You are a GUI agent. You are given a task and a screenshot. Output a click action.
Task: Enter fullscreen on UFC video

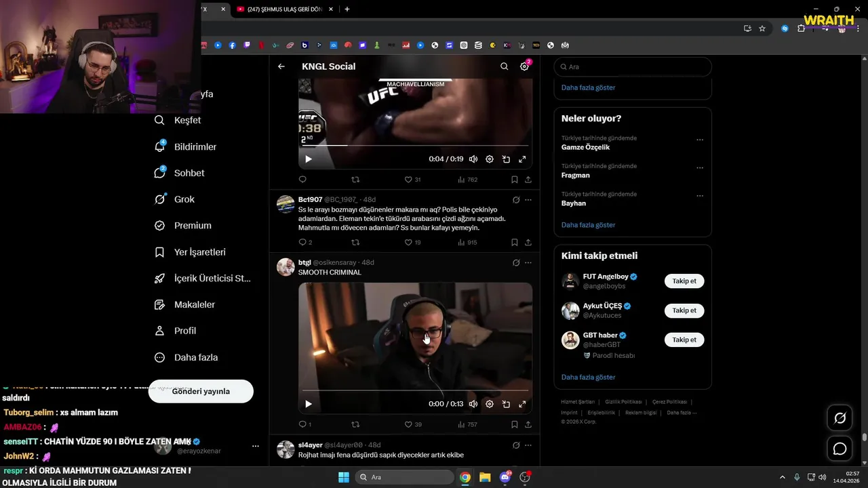(522, 159)
